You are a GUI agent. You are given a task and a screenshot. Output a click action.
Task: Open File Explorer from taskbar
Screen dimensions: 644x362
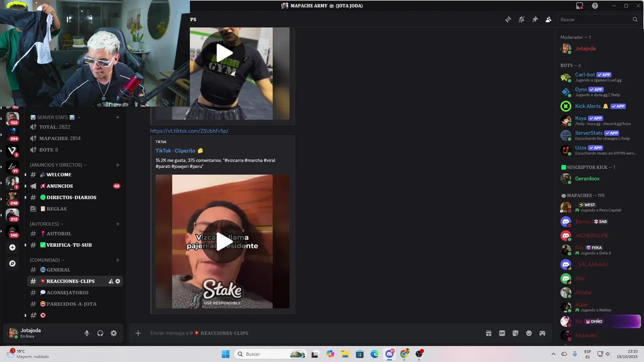345,354
